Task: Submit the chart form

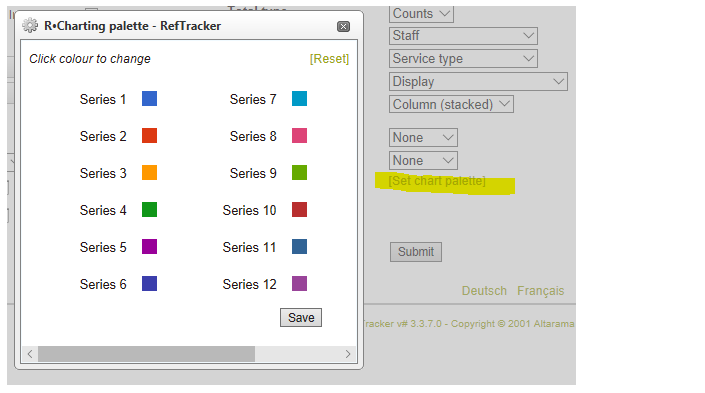Action: (x=415, y=252)
